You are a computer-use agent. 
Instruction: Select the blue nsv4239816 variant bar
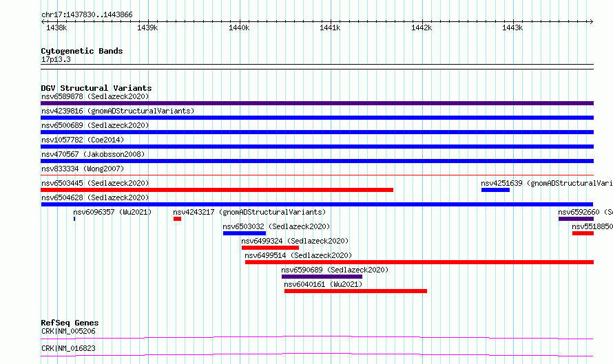(x=317, y=118)
